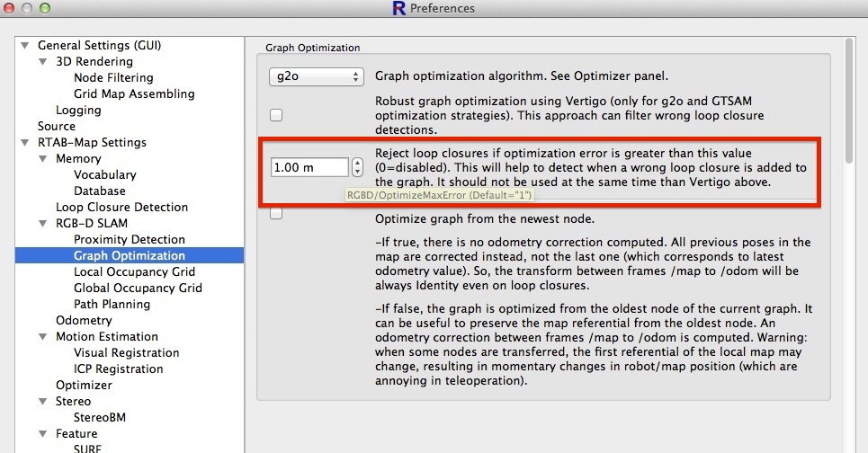
Task: Select Proximity Detection in the sidebar
Action: coord(129,239)
